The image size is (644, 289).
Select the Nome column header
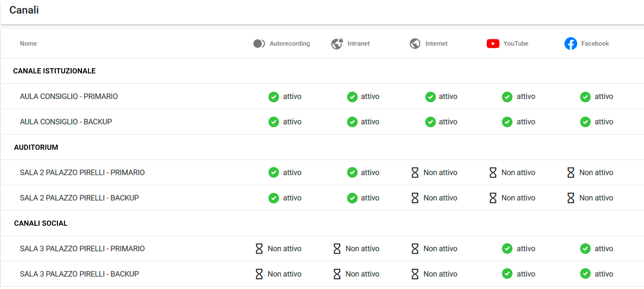tap(28, 44)
